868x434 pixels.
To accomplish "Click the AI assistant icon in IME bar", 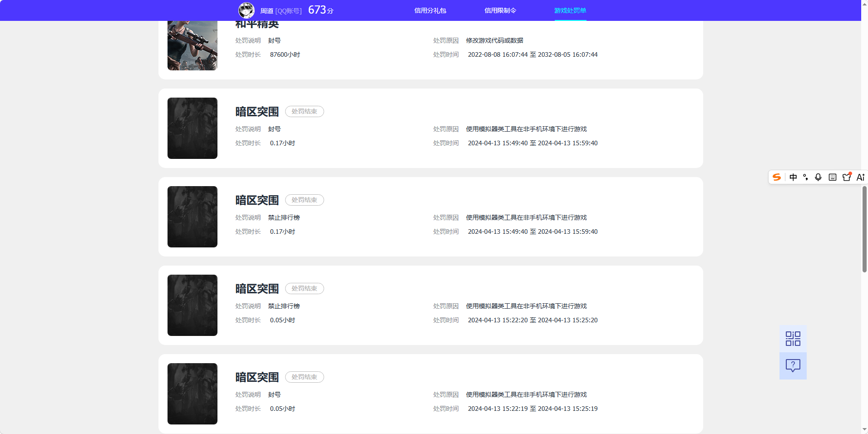I will point(860,177).
